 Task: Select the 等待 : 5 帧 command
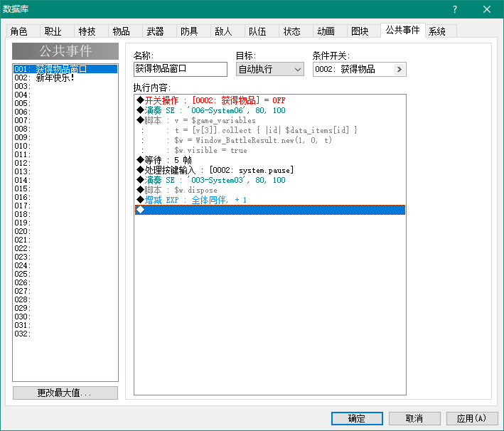coord(270,160)
